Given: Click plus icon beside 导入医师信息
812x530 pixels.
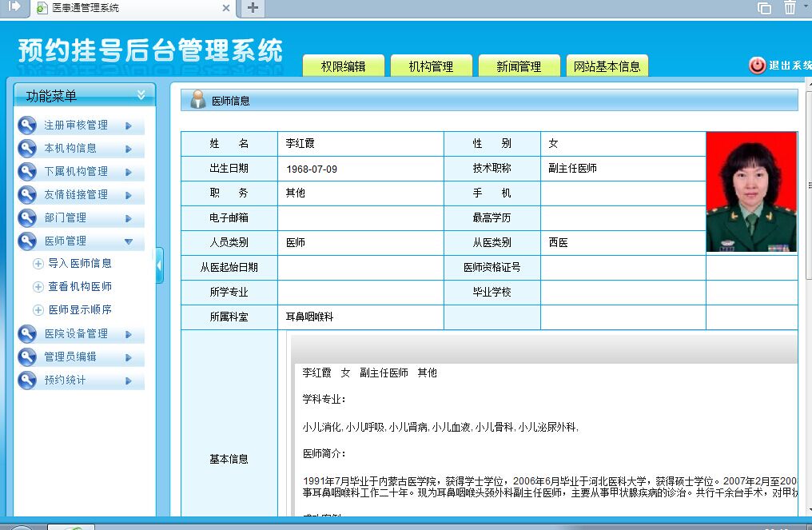Looking at the screenshot, I should [38, 264].
